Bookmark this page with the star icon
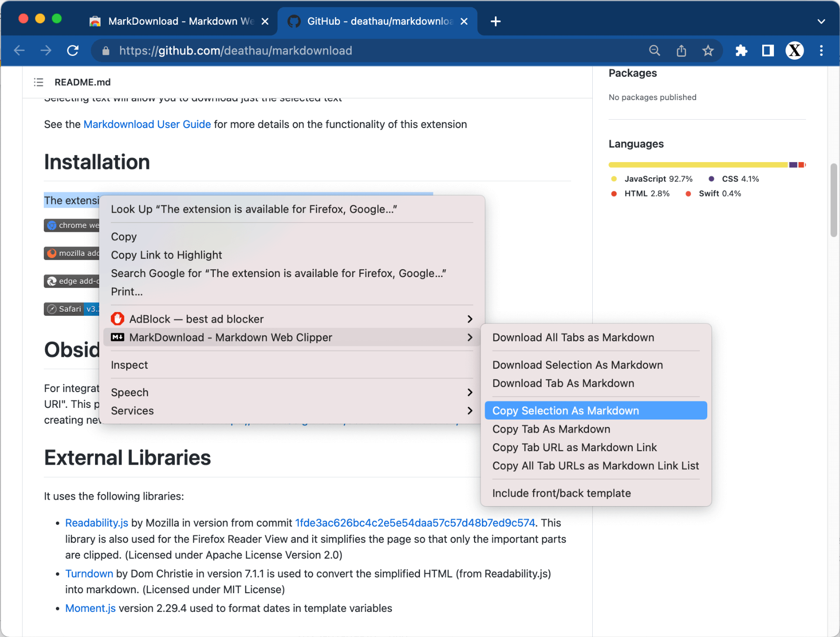Image resolution: width=840 pixels, height=637 pixels. tap(708, 50)
